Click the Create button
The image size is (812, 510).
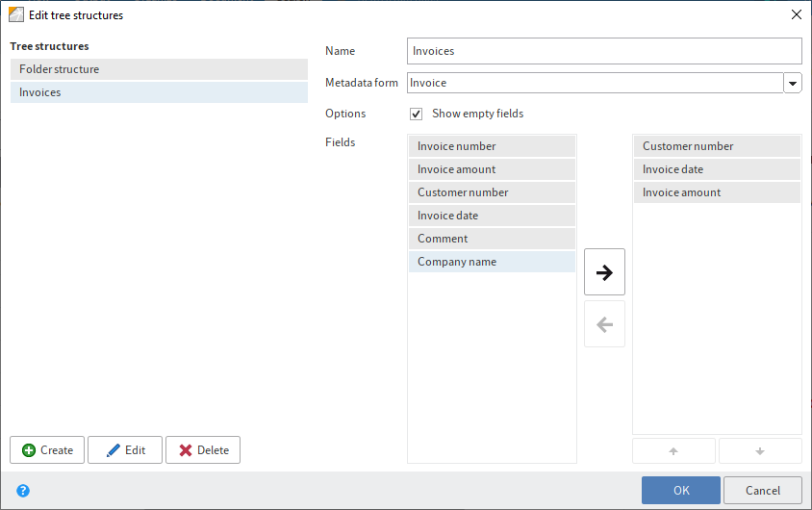[47, 450]
